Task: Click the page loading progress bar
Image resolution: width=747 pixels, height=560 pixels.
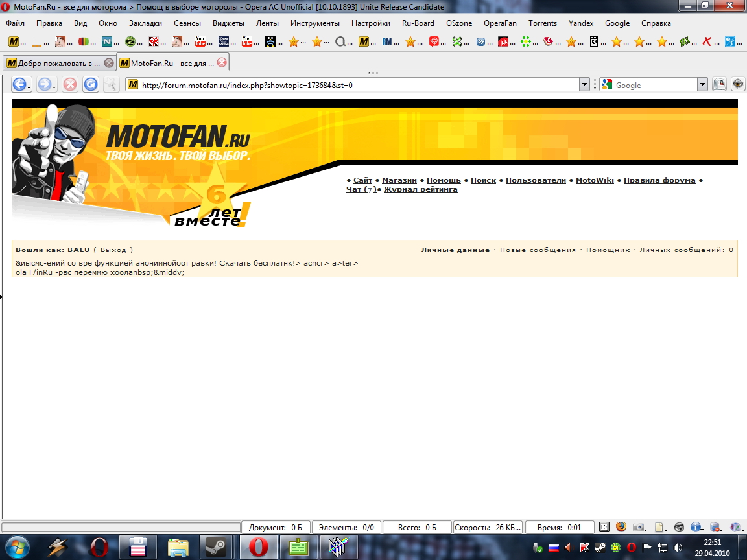Action: coord(121,527)
